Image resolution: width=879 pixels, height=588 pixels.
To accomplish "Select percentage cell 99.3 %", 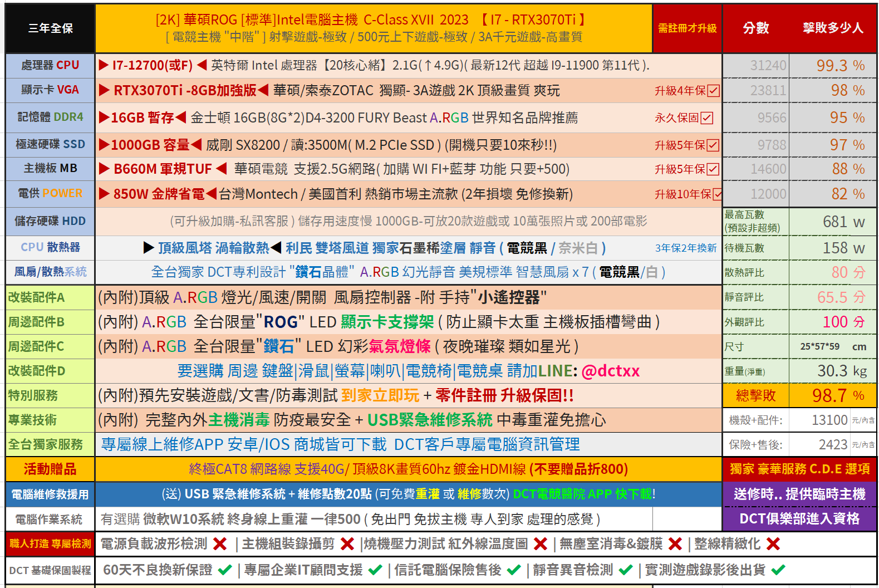I will click(833, 66).
